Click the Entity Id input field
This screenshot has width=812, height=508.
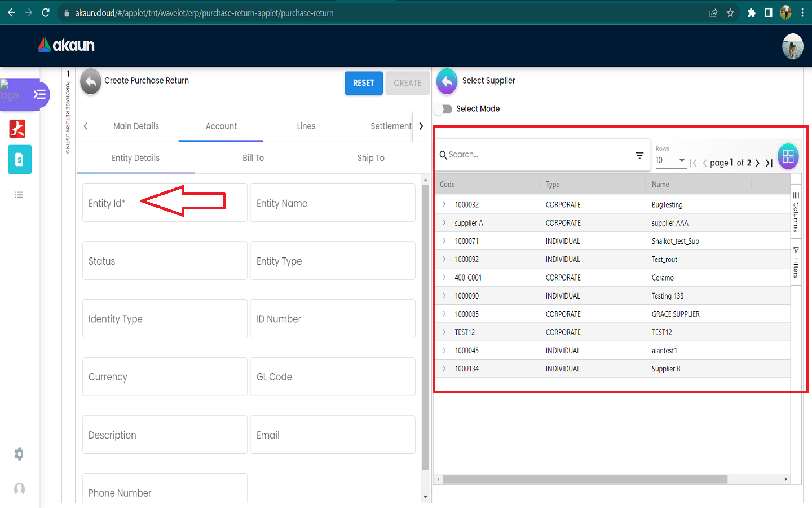(164, 203)
